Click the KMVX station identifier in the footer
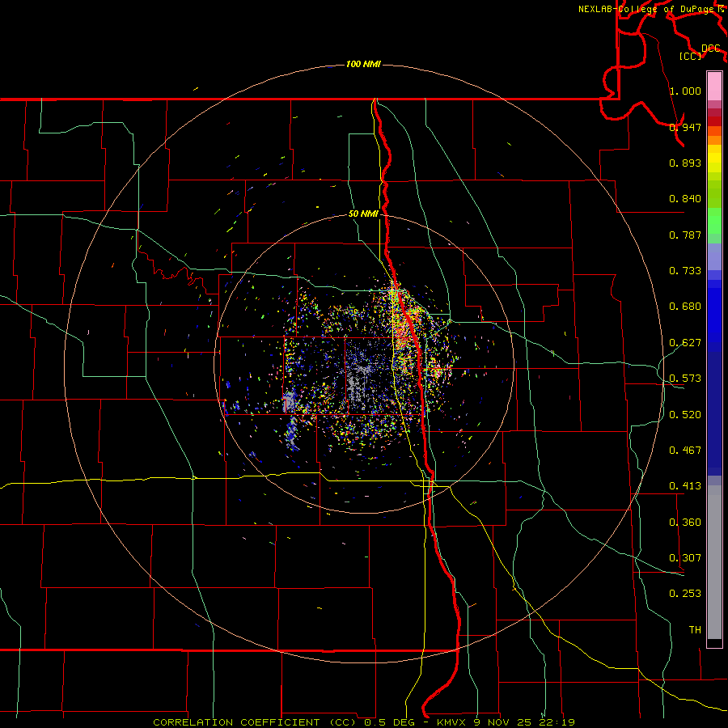The height and width of the screenshot is (728, 728). click(451, 722)
